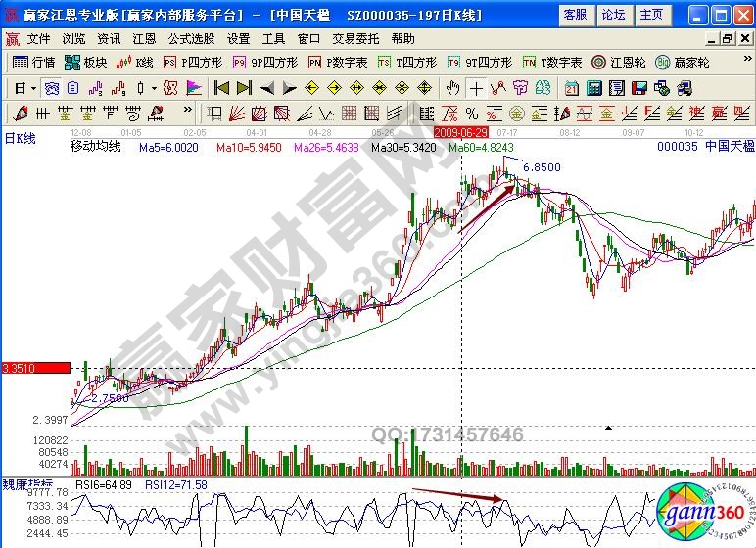Open the 赢家轮 wheel tool

683,62
